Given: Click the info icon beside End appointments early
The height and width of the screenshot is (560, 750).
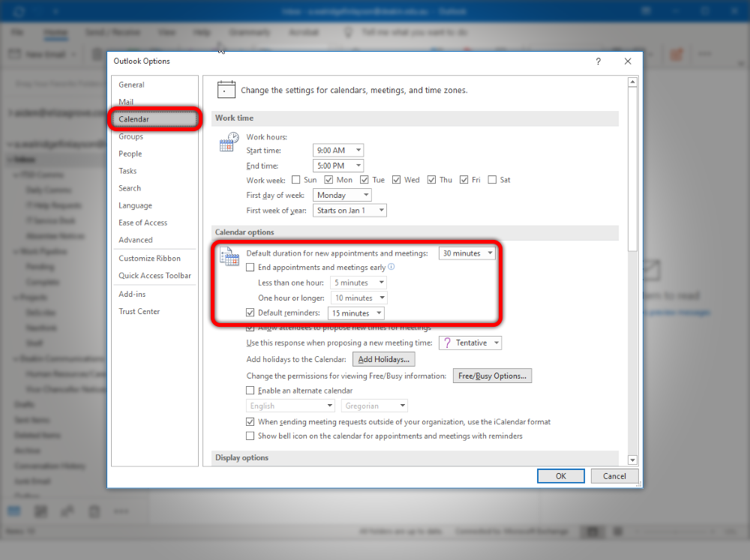Looking at the screenshot, I should click(391, 267).
